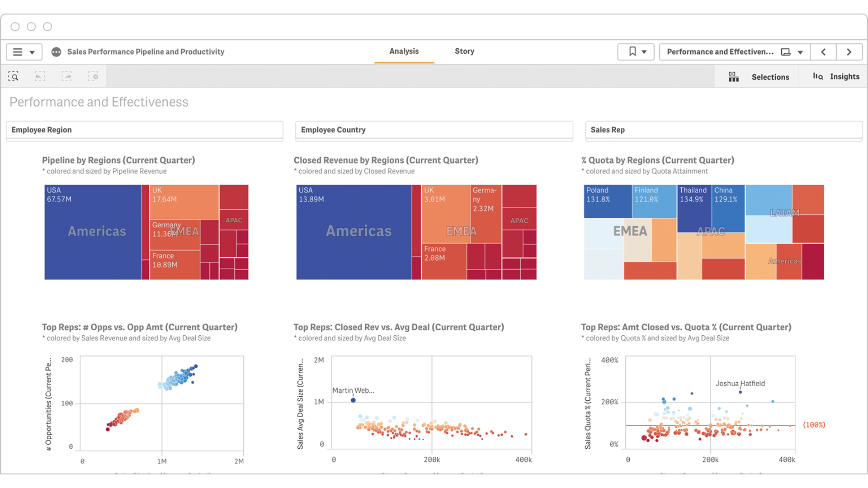The image size is (868, 488).
Task: Open the bookmarks icon
Action: click(632, 52)
